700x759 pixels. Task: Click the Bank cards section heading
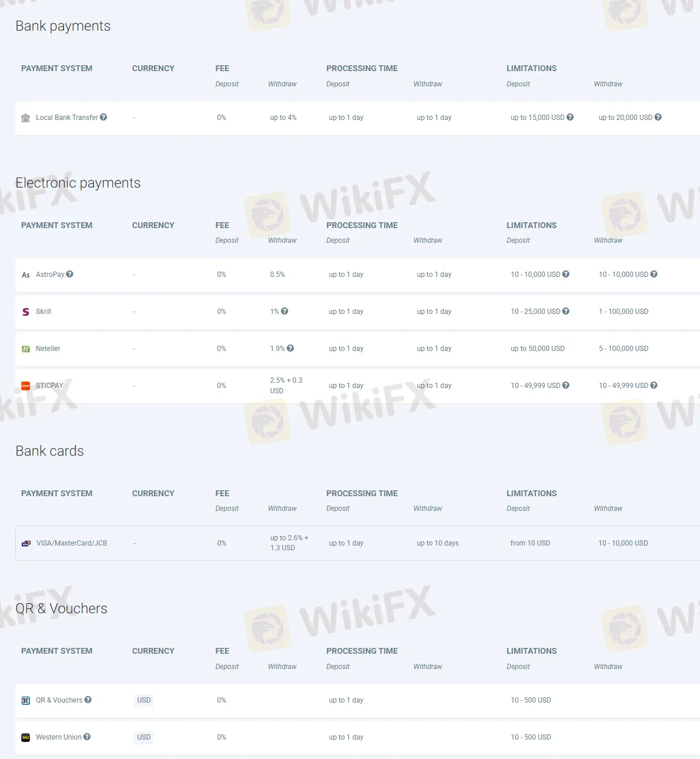coord(49,451)
